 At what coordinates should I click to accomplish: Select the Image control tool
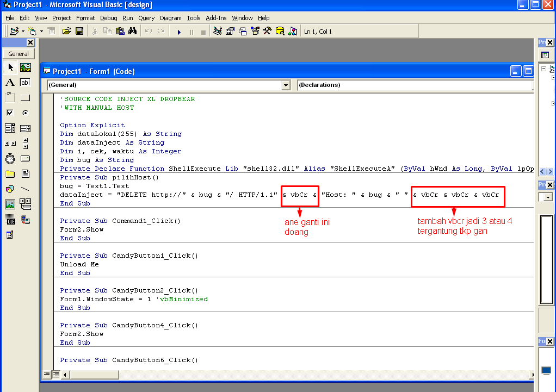coord(10,204)
